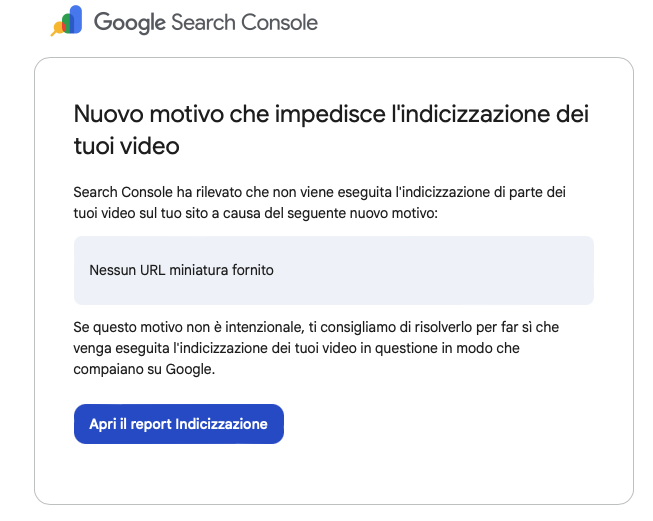653x521 pixels.
Task: Click the Nessun URL miniatura fornito text
Action: (181, 270)
